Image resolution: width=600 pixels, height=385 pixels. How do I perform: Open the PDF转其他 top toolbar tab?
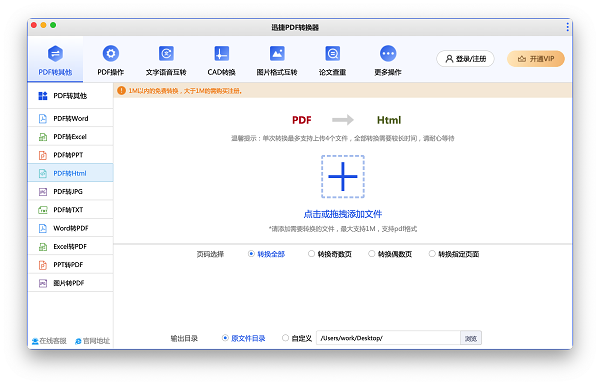coord(55,60)
